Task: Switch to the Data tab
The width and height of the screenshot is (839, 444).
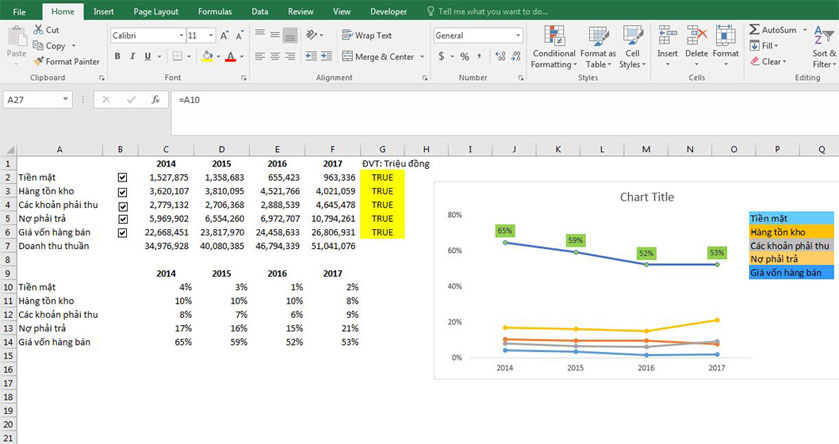Action: pos(260,11)
